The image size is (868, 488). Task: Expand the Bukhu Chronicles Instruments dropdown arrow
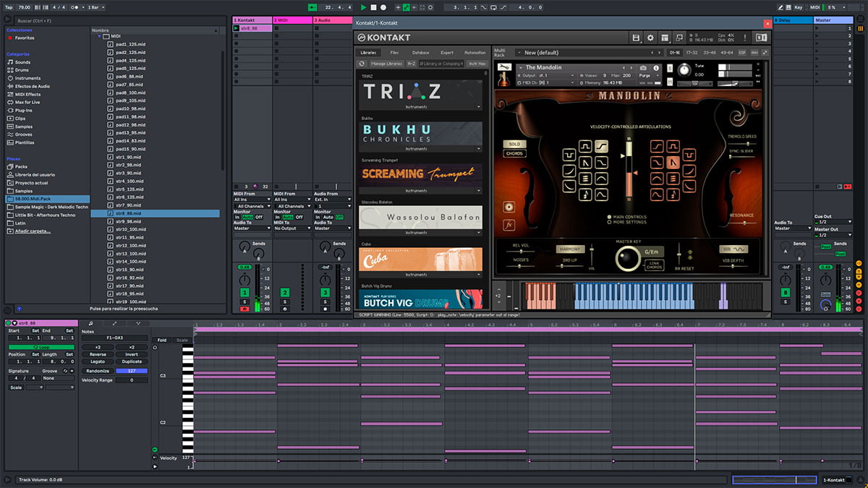tap(478, 149)
